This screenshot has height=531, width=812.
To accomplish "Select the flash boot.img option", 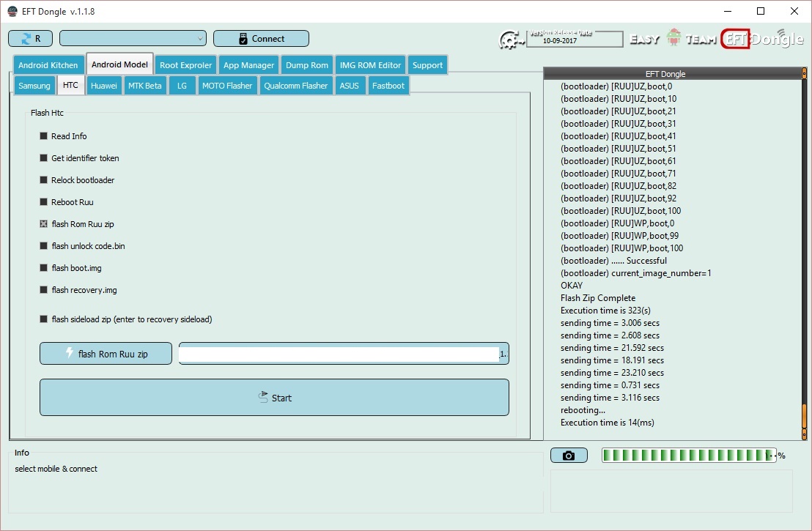I will coord(71,268).
